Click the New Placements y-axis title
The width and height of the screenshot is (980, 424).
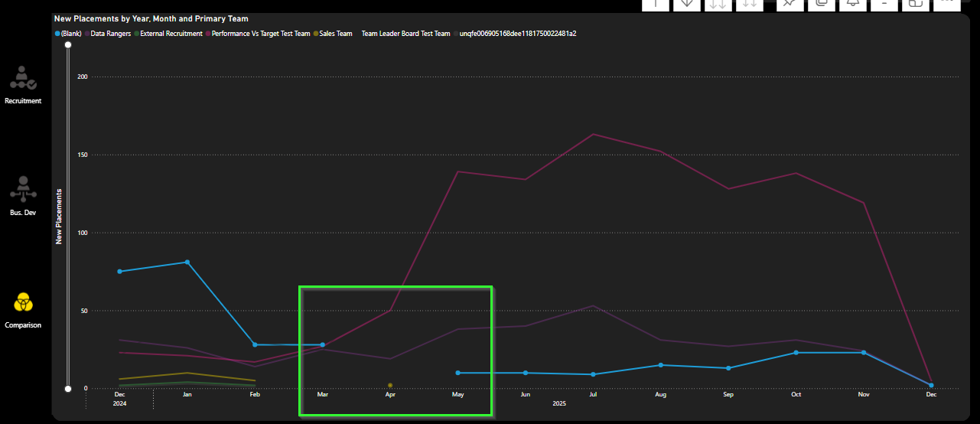[x=59, y=217]
